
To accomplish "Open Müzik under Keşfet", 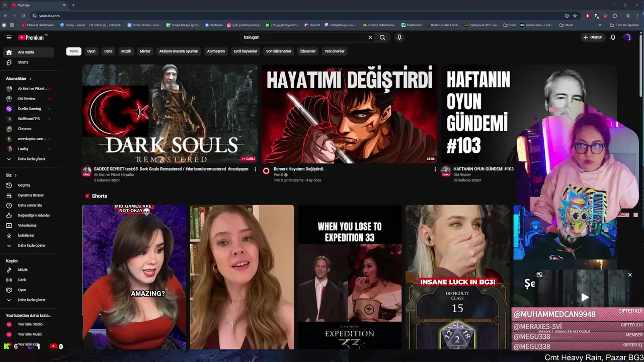I will tap(29, 270).
